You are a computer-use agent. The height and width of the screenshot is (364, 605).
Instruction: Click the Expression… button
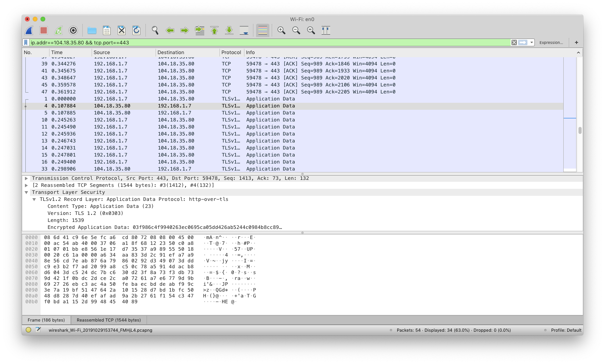coord(551,42)
